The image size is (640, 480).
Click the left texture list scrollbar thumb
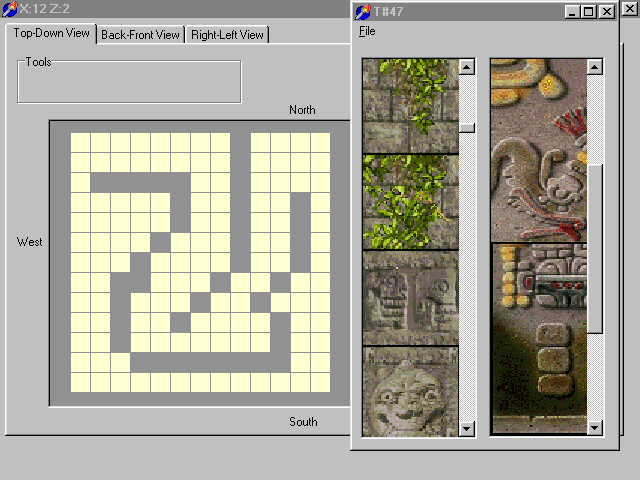467,128
